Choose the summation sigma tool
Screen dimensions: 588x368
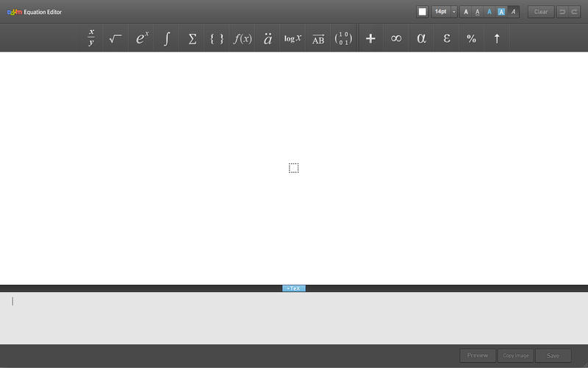pyautogui.click(x=193, y=38)
